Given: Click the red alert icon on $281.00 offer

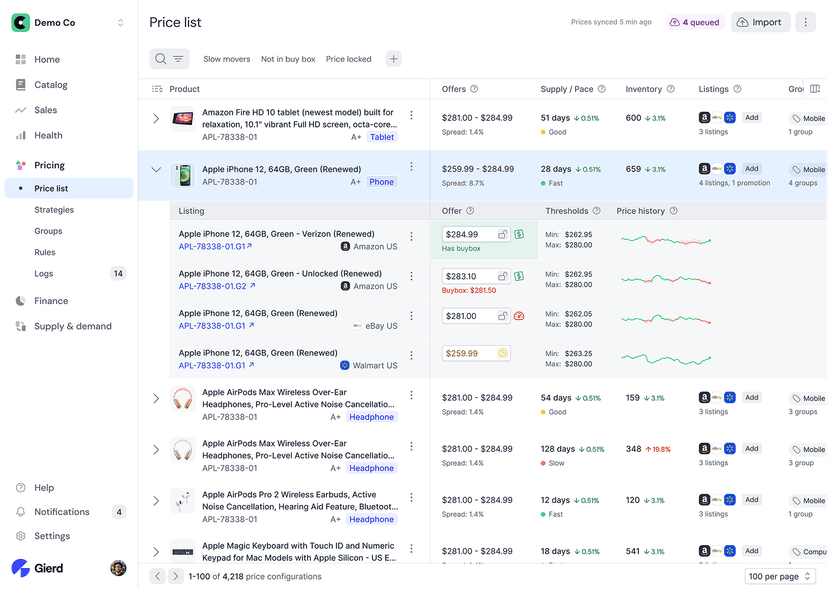Looking at the screenshot, I should coord(519,316).
